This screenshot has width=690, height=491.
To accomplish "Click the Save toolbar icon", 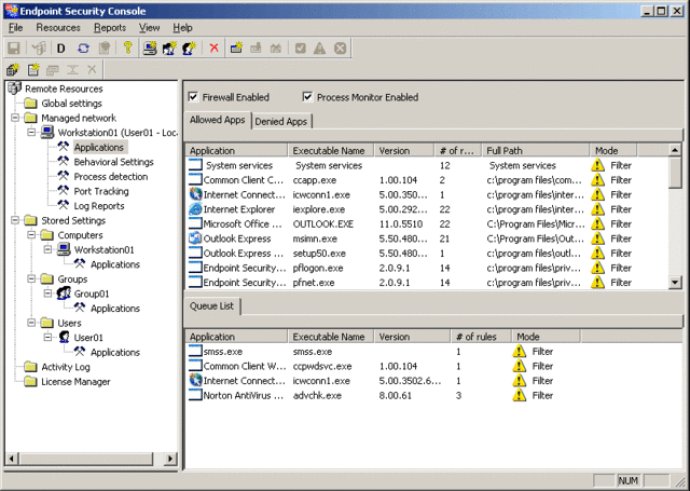I will [x=14, y=48].
